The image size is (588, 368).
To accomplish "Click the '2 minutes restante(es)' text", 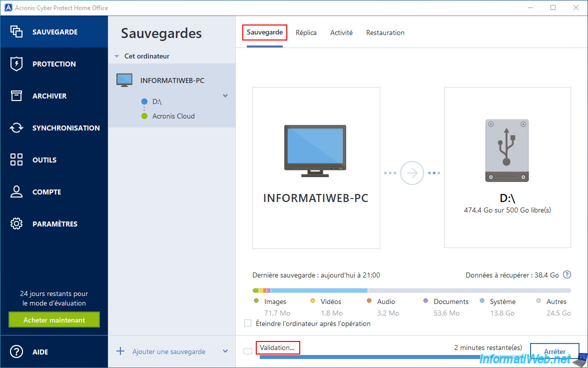I will click(488, 347).
